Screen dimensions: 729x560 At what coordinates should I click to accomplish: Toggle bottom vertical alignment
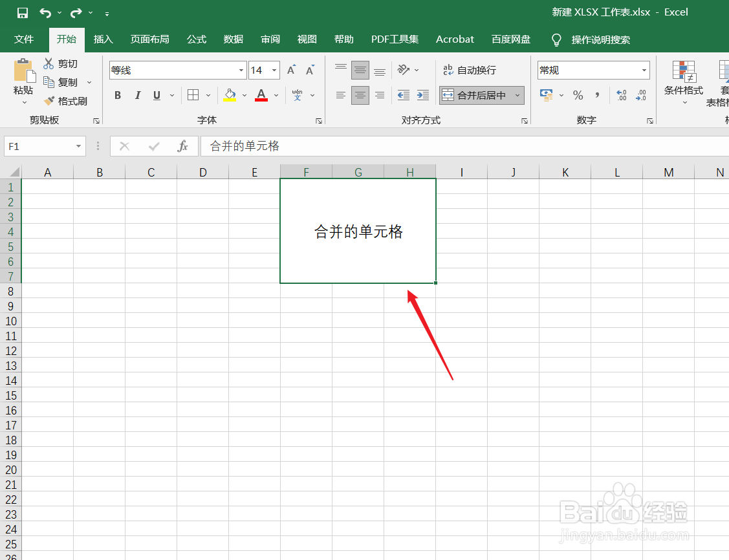pyautogui.click(x=380, y=70)
